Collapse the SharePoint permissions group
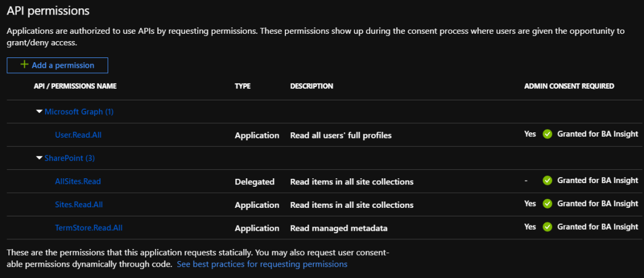Viewport: 644px width, 278px height. 39,158
